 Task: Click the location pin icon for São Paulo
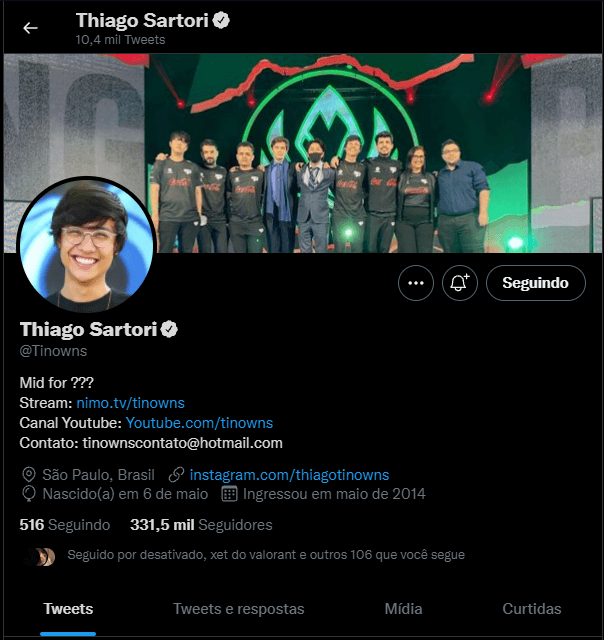coord(29,475)
